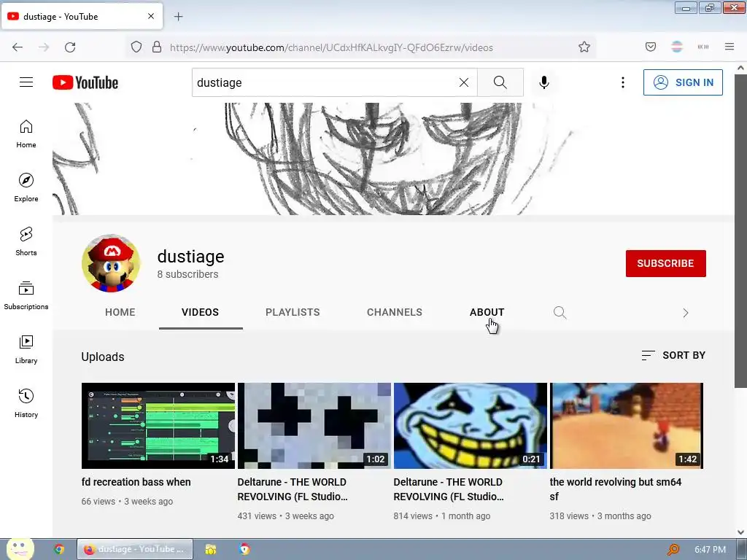Click the dustiage channel name heading
Viewport: 747px width, 560px height.
click(x=190, y=256)
